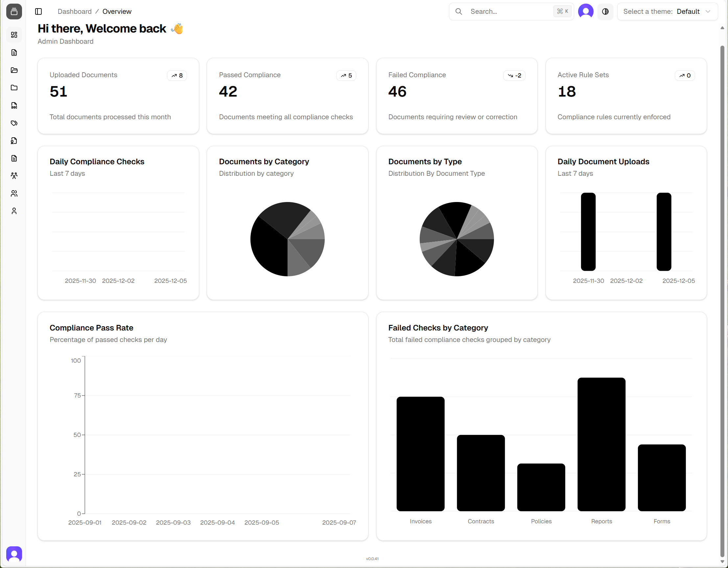Click the Dashboard breadcrumb link
The image size is (728, 568).
pos(74,11)
